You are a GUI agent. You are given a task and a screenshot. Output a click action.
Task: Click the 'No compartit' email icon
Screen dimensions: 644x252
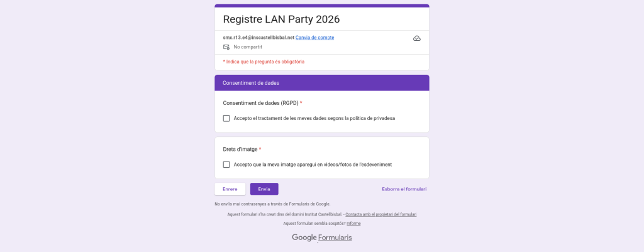click(x=226, y=47)
